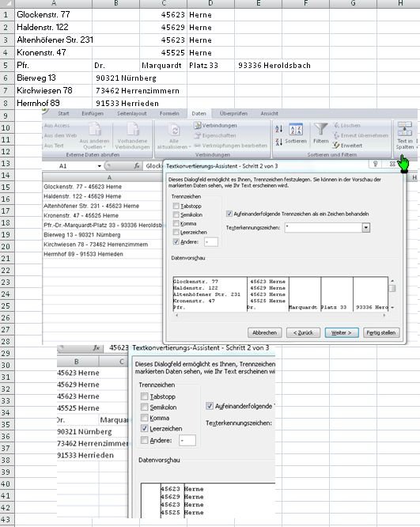The width and height of the screenshot is (420, 527).
Task: Click Verknüpfungen bearbeiten in the ribbon
Action: click(x=231, y=146)
